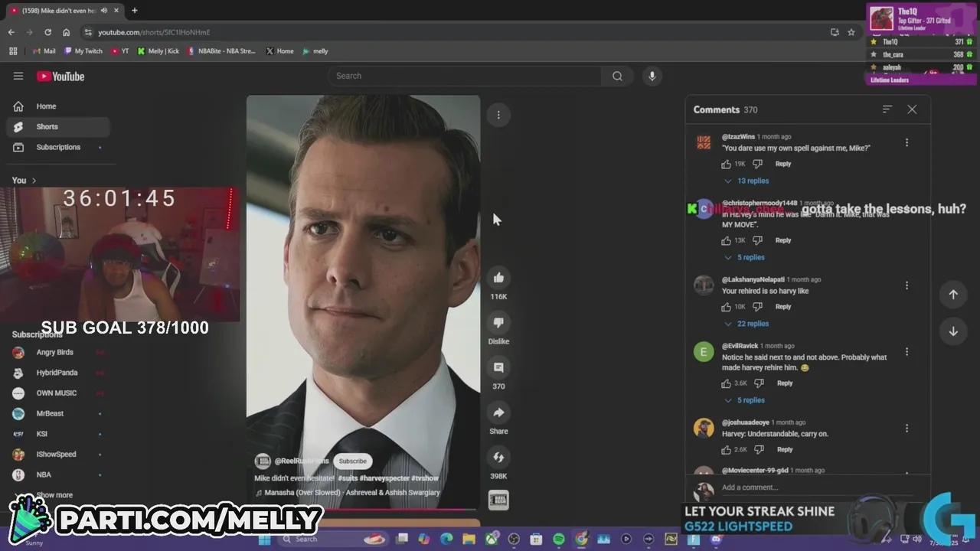This screenshot has width=980, height=551.
Task: Bookmark this page with the star icon
Action: [851, 32]
